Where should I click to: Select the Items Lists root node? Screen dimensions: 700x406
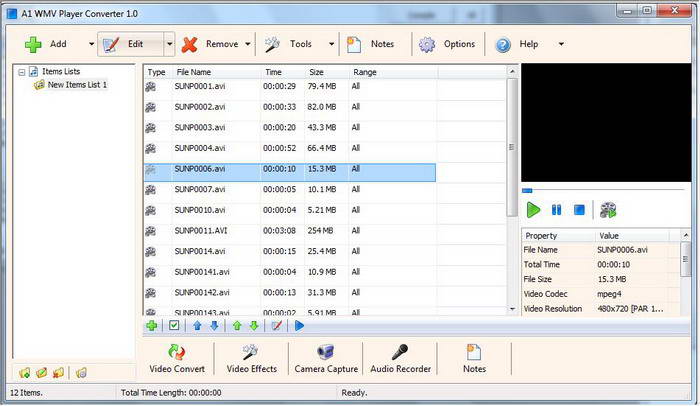[x=61, y=71]
